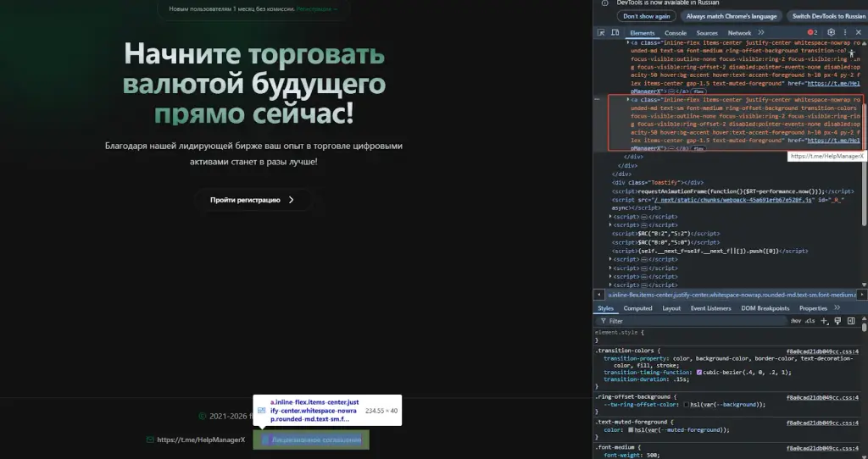Show more sidebar tabs after Properties

(837, 308)
